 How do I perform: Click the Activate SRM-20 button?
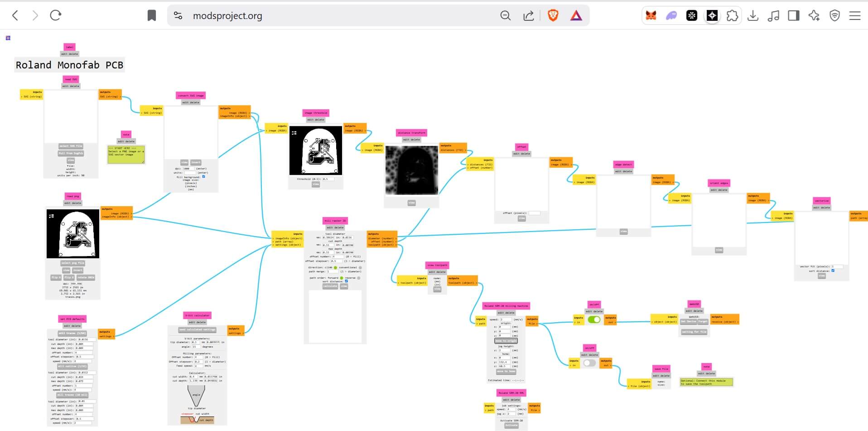coord(511,426)
